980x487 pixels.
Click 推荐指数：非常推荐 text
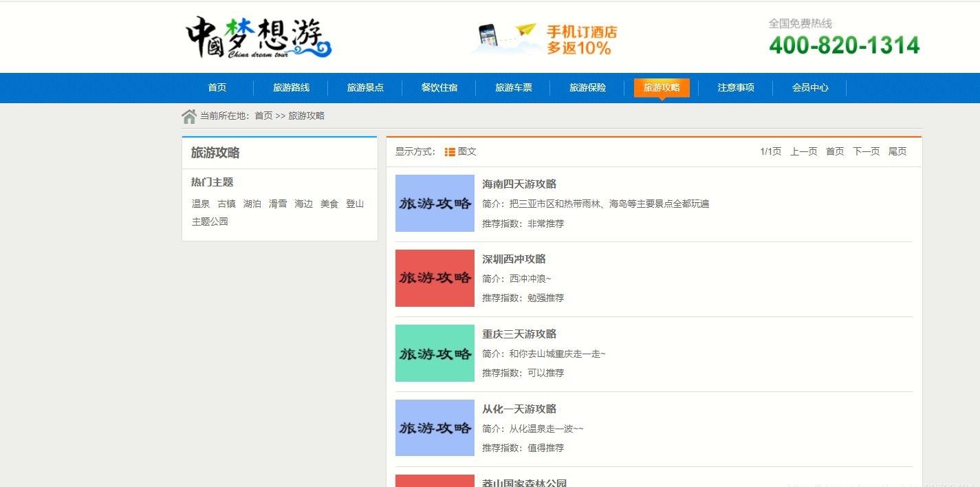pyautogui.click(x=523, y=224)
